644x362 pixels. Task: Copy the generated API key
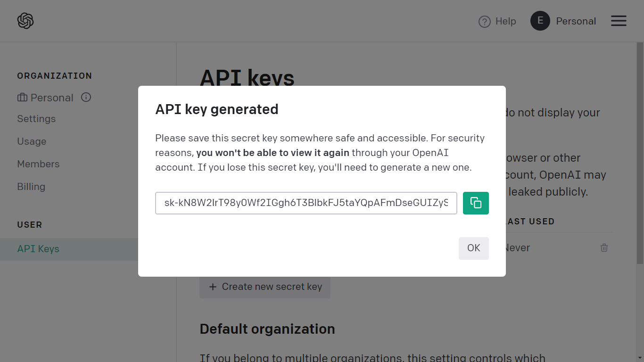[x=476, y=203]
